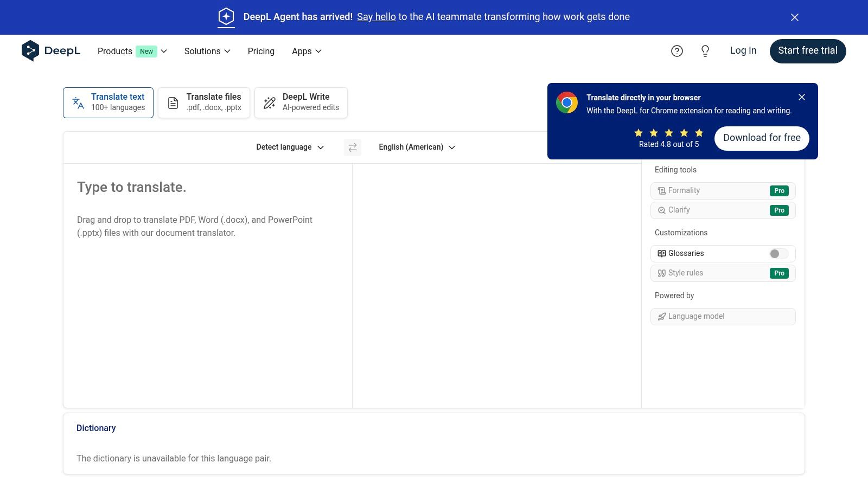Dismiss the Chrome extension popup
868x488 pixels.
point(801,97)
